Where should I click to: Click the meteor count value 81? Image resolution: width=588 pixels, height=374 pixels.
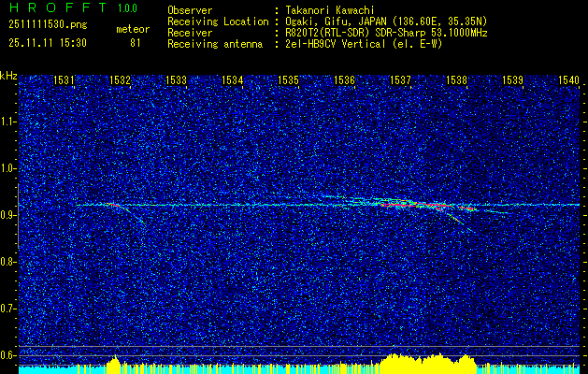[135, 43]
